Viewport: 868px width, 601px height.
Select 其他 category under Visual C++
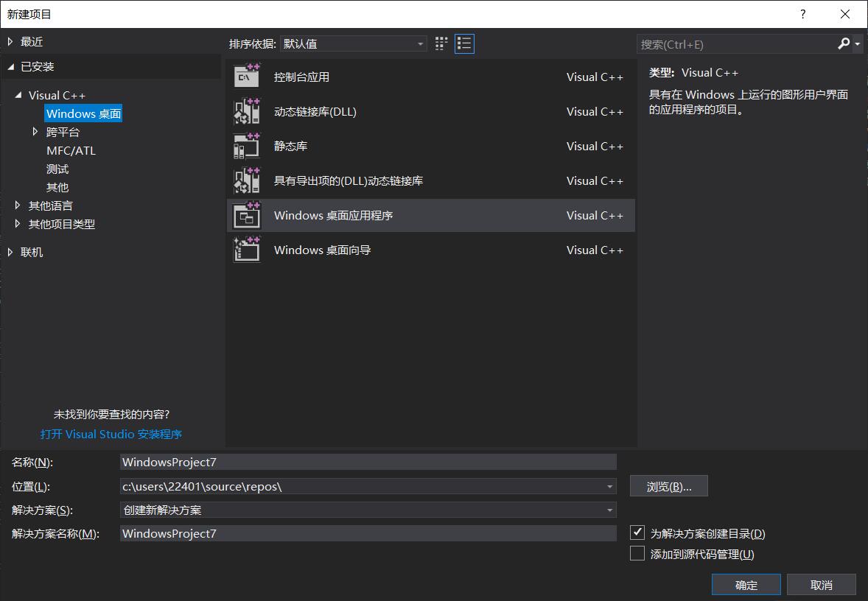point(57,187)
